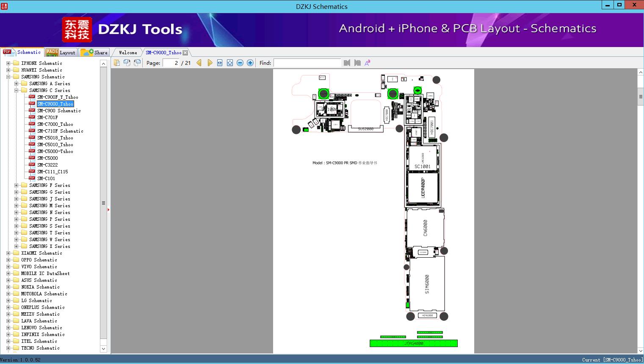Click the DZKJ Tools red logo

point(77,30)
